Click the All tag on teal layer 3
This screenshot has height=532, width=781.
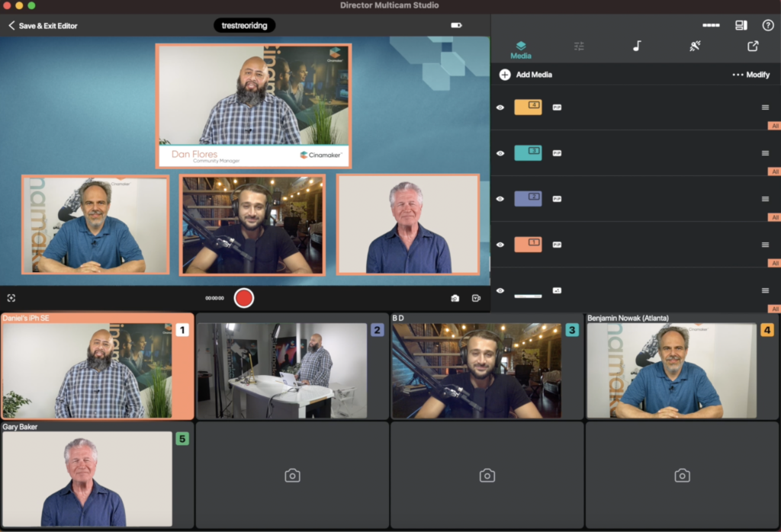click(x=775, y=171)
